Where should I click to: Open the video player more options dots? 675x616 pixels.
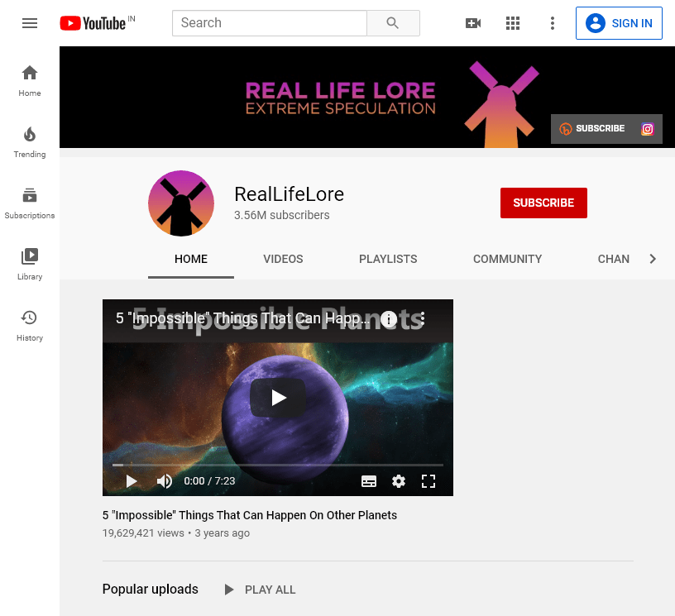click(x=423, y=318)
